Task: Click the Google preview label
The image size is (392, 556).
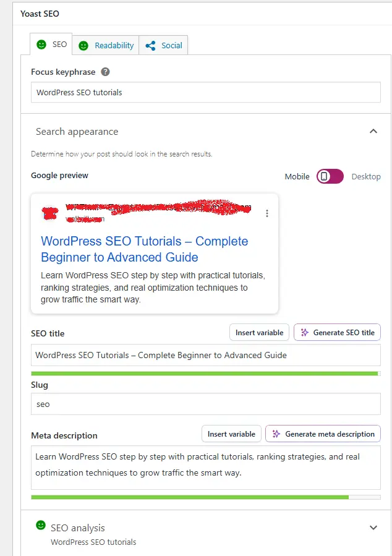Action: [59, 176]
